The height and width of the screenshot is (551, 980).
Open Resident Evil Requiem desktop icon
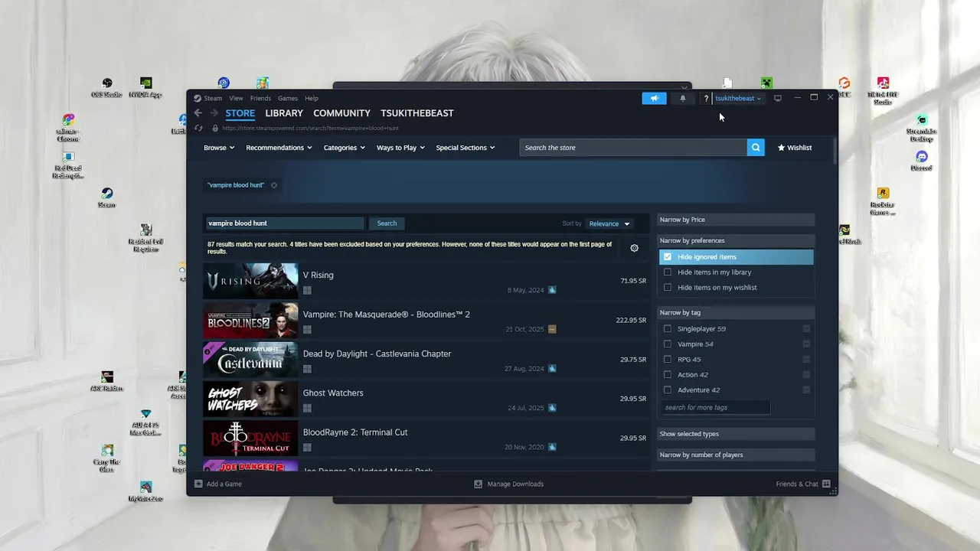[145, 238]
